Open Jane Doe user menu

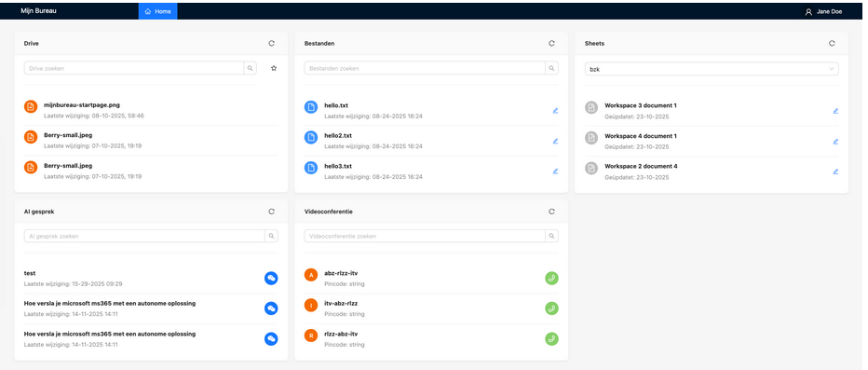point(823,11)
